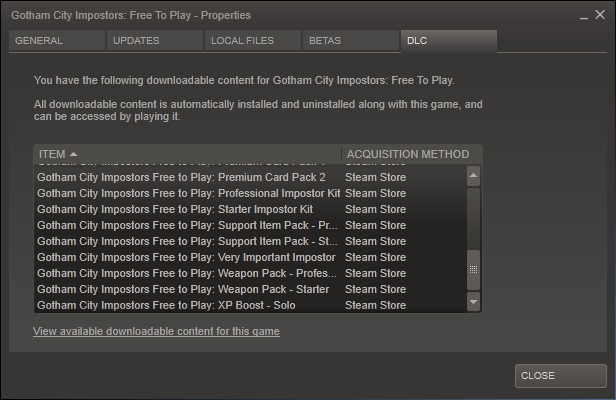Open the UPDATES tab
This screenshot has height=400, width=616.
point(155,40)
